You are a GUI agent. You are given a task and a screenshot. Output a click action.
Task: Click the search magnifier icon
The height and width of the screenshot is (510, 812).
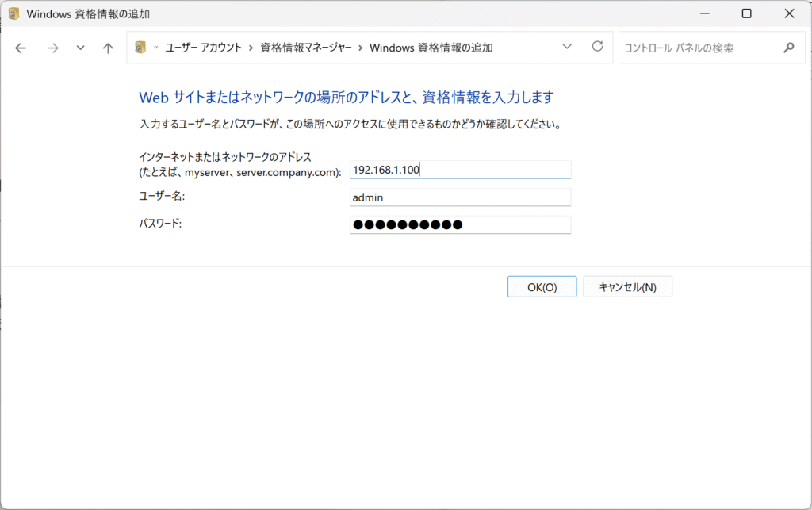pos(789,48)
